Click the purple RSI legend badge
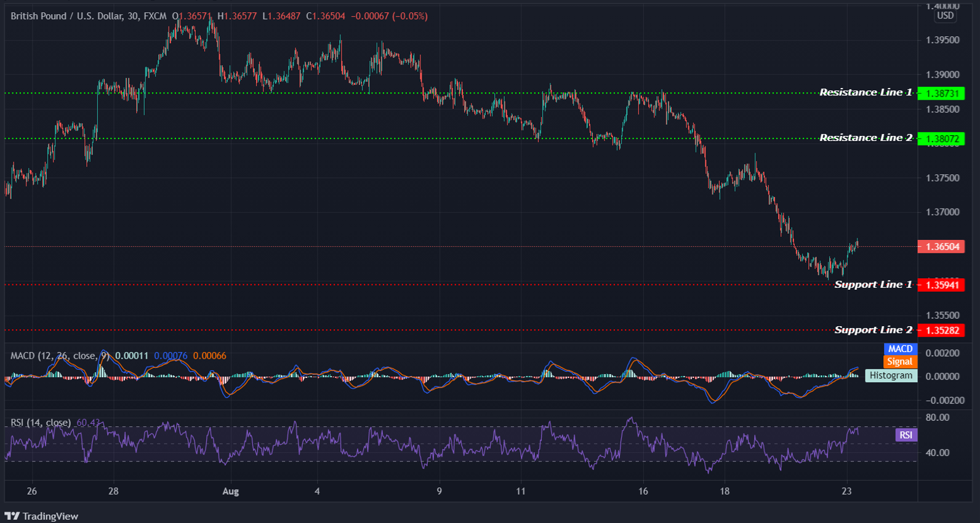 pyautogui.click(x=906, y=435)
